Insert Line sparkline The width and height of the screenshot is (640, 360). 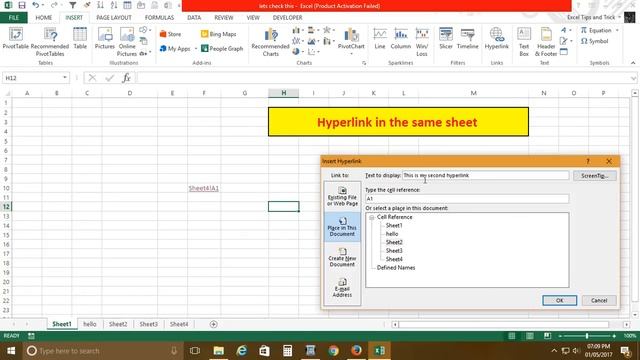pyautogui.click(x=380, y=38)
